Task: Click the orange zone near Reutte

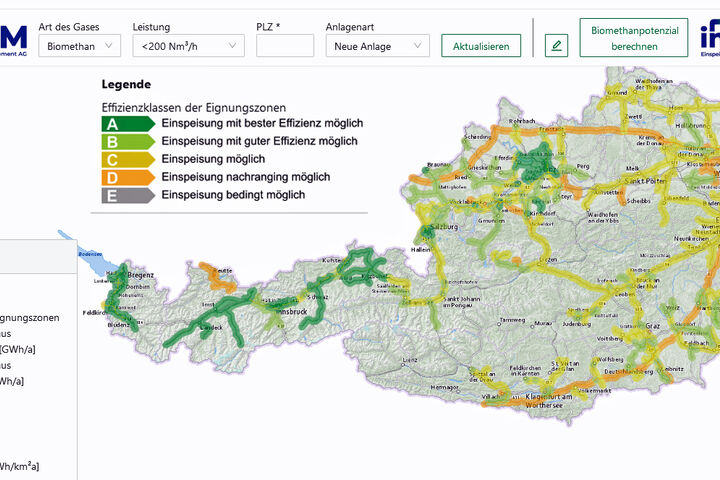Action: point(217,278)
